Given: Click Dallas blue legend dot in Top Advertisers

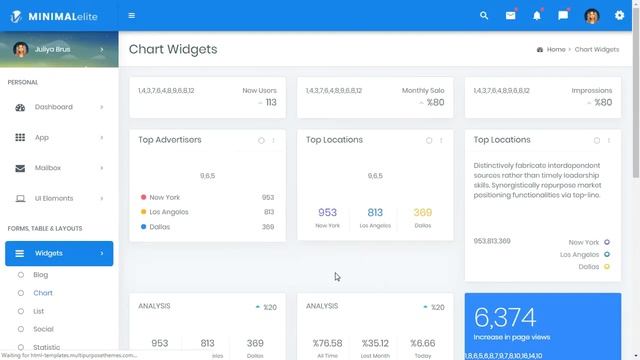Looking at the screenshot, I should click(x=143, y=227).
